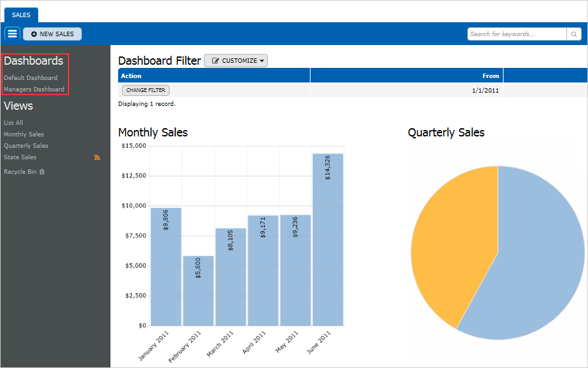Select the Monthly Sales view

(24, 134)
